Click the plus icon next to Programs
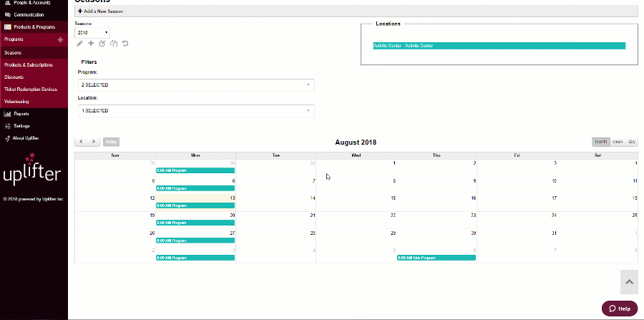644x320 pixels. coord(60,40)
